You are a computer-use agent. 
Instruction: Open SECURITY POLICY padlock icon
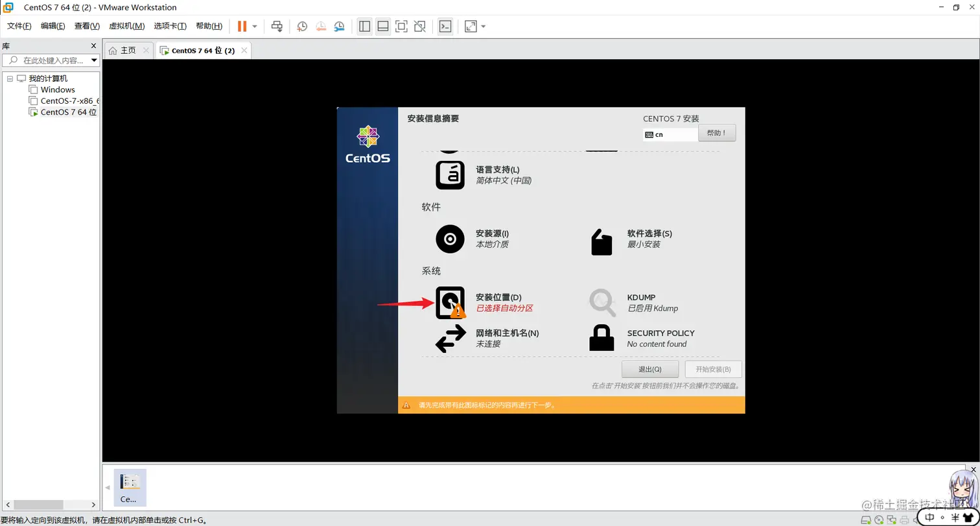tap(601, 338)
